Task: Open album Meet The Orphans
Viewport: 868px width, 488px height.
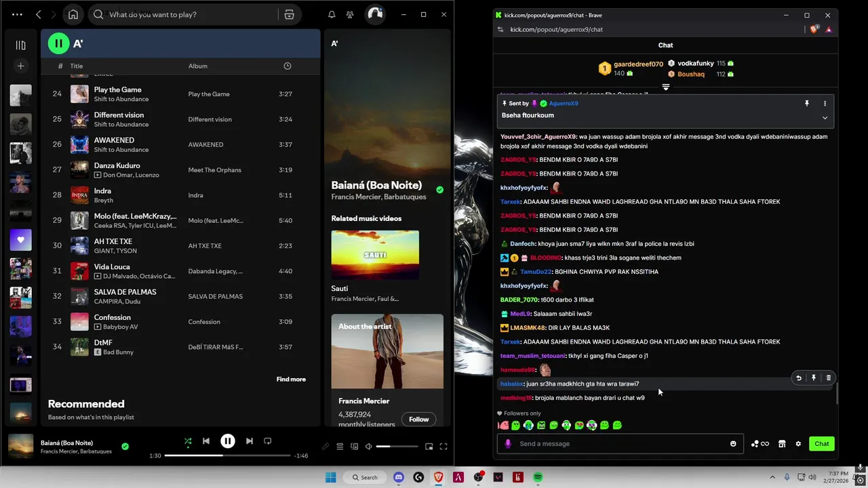Action: click(x=214, y=170)
